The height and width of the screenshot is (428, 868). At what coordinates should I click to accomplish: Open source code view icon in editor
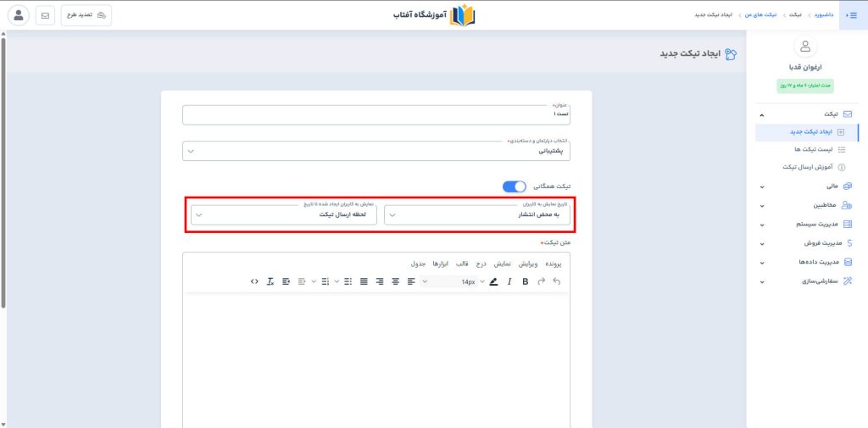pos(254,281)
